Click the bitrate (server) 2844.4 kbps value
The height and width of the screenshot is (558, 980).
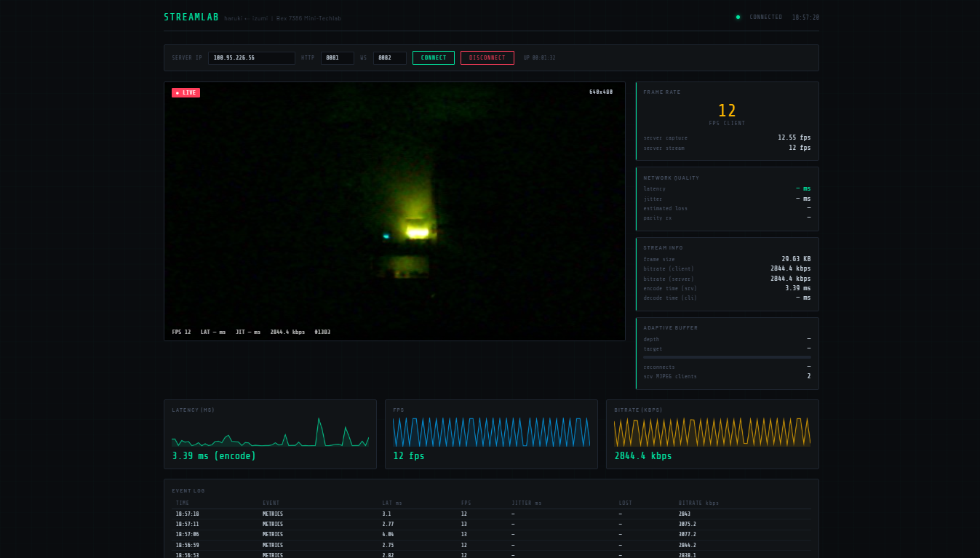(x=791, y=279)
